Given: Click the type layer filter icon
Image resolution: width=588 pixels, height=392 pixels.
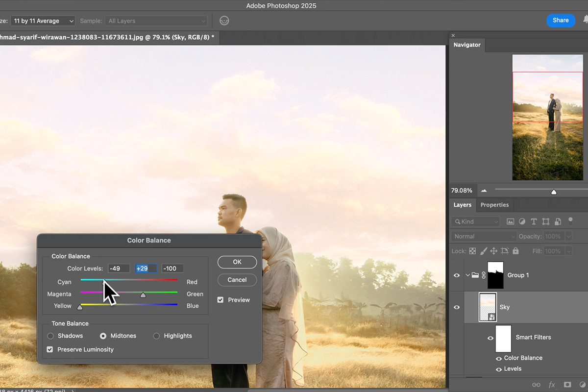Looking at the screenshot, I should pyautogui.click(x=534, y=221).
